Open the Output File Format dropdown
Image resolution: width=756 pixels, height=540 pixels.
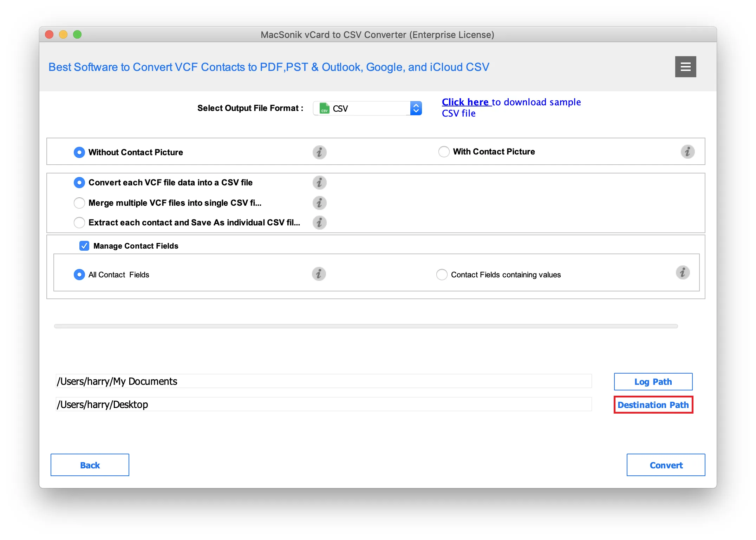367,108
